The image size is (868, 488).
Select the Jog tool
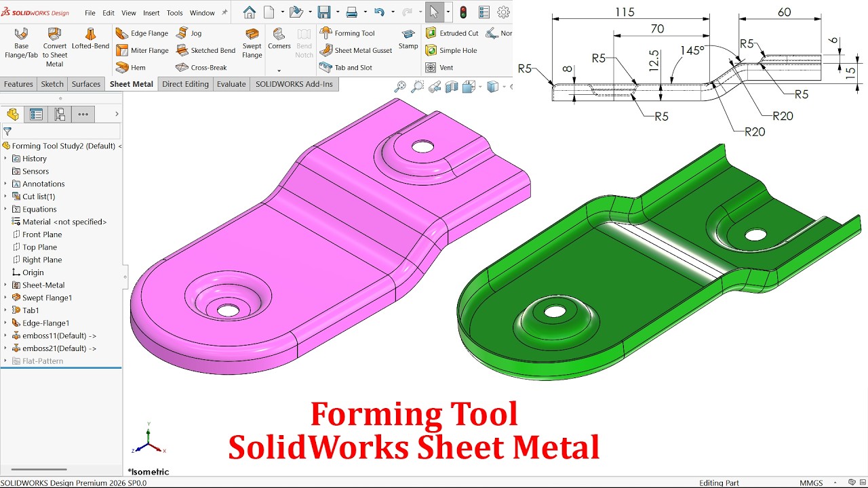(189, 33)
